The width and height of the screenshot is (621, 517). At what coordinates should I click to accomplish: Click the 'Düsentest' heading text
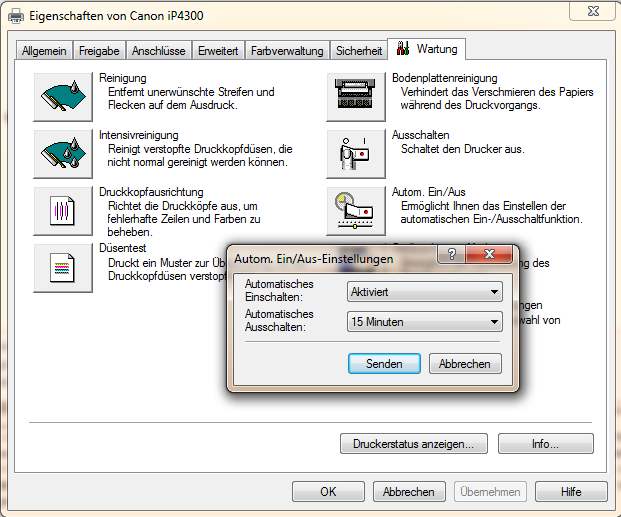pyautogui.click(x=122, y=248)
